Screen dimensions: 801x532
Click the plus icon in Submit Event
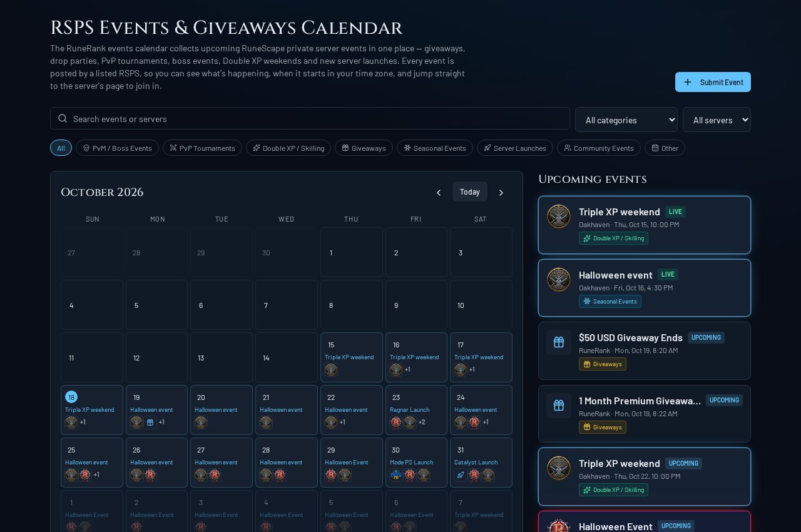688,82
